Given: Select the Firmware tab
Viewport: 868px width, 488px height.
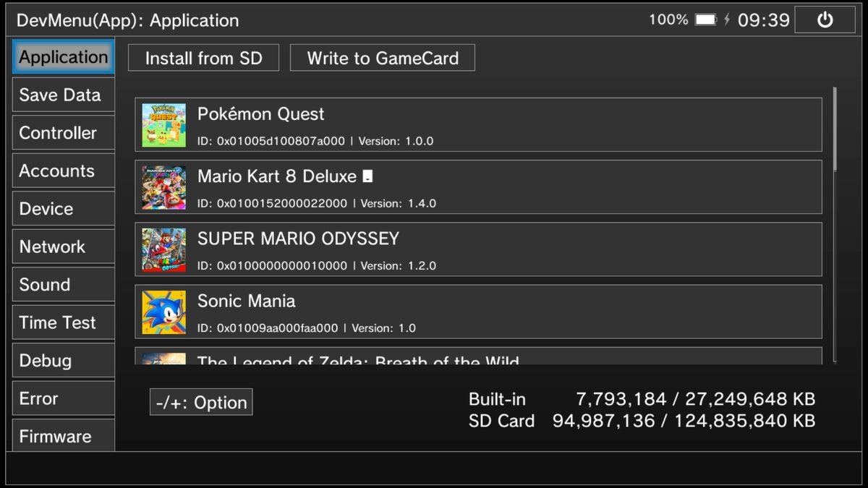Looking at the screenshot, I should tap(63, 436).
